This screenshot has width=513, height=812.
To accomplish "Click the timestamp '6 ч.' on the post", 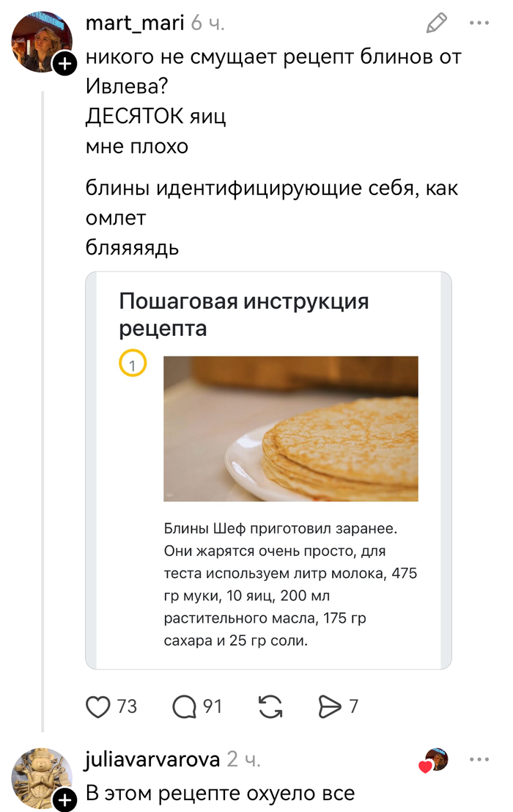I will coord(207,23).
